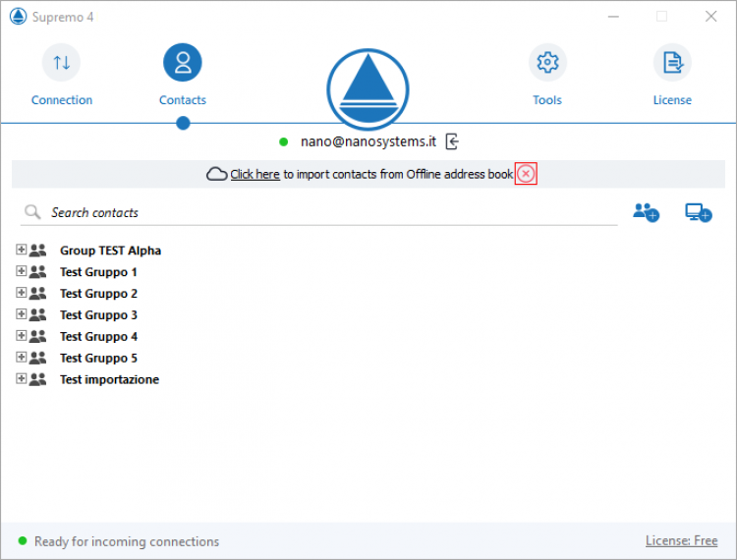The height and width of the screenshot is (560, 737).
Task: Switch to the Connection tab label
Action: (62, 100)
